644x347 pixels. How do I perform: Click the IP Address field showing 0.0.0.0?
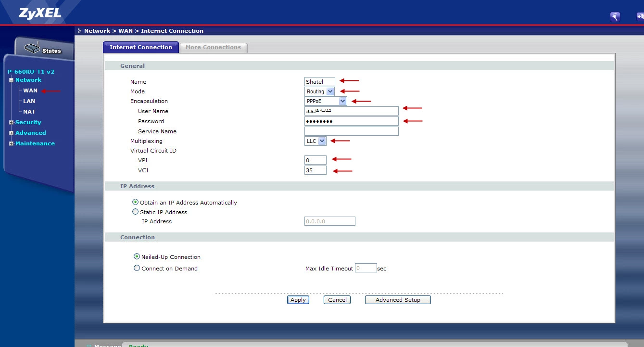tap(330, 221)
